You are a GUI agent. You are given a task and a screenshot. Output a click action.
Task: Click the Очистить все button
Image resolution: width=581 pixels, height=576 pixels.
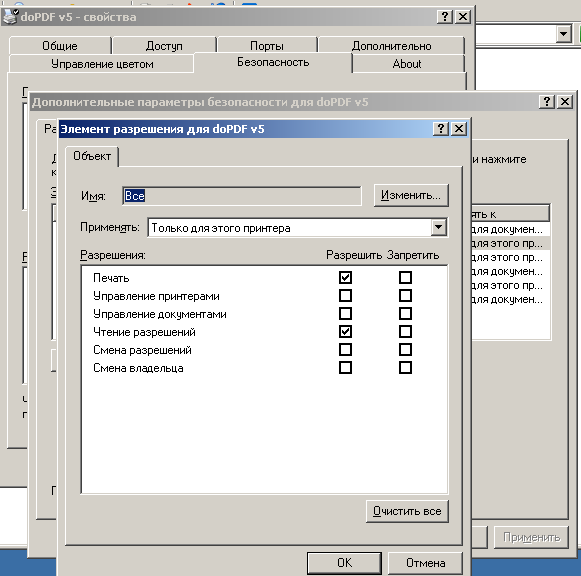[407, 511]
